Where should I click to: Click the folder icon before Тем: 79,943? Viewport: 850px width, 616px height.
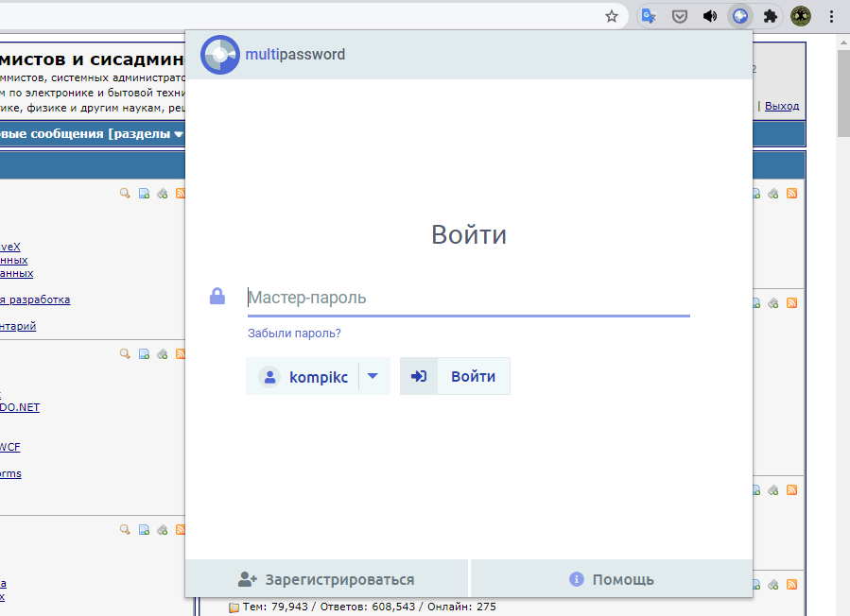pyautogui.click(x=234, y=607)
